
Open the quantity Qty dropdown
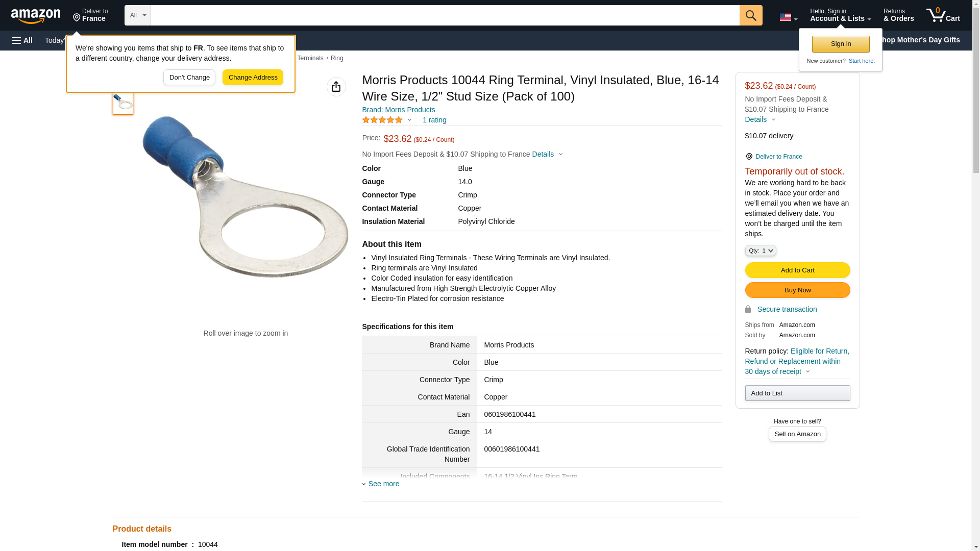pyautogui.click(x=760, y=251)
